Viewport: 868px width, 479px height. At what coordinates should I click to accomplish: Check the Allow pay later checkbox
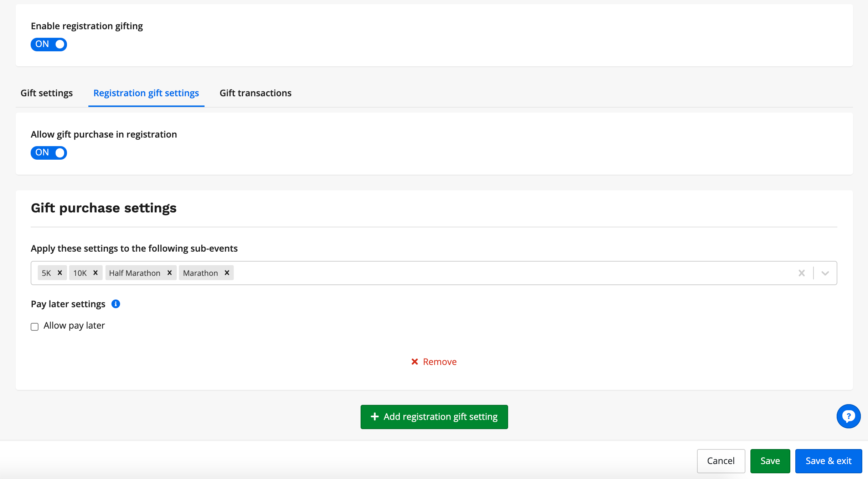[35, 327]
